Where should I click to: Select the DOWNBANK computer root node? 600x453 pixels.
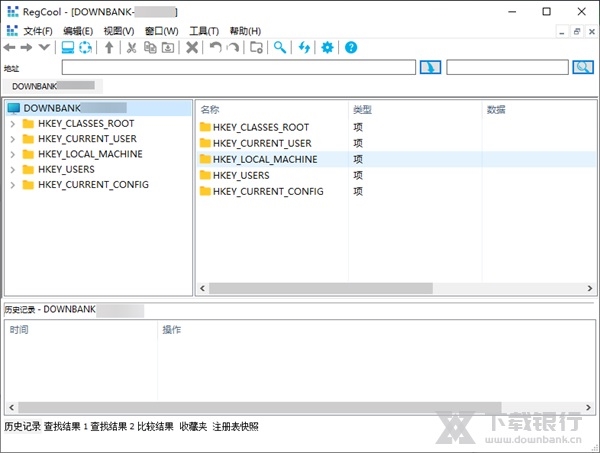(99, 108)
